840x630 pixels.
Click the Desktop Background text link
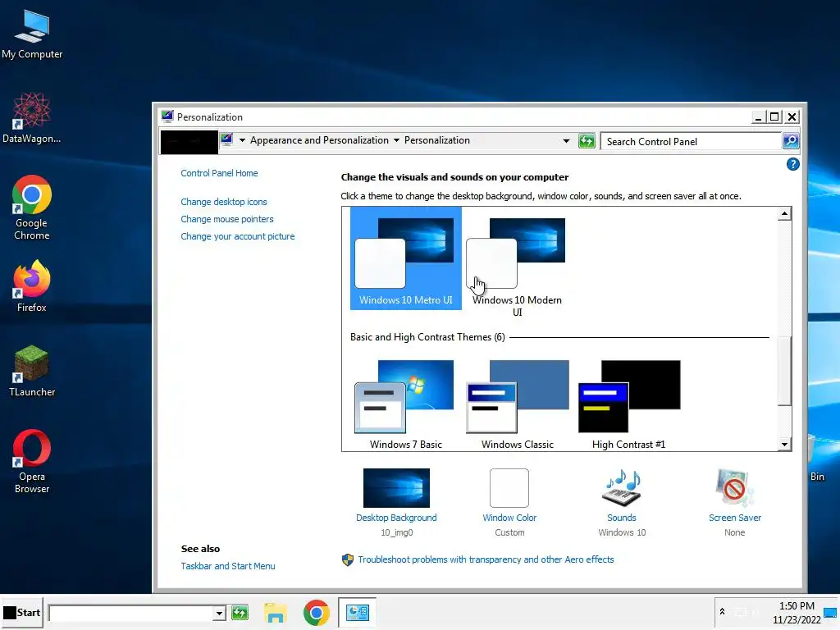(396, 518)
